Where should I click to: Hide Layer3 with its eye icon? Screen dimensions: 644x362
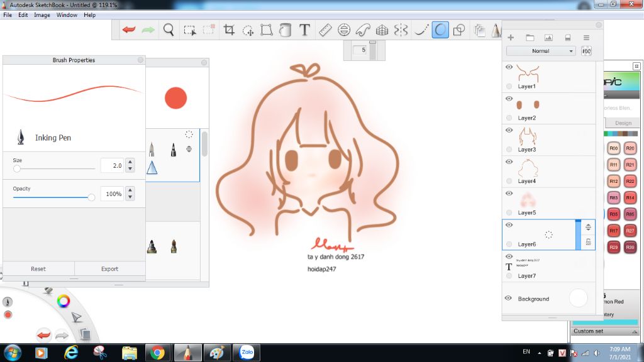click(509, 130)
